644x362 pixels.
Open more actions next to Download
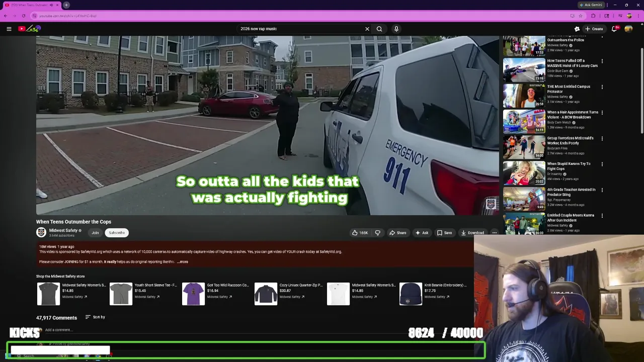tap(495, 233)
